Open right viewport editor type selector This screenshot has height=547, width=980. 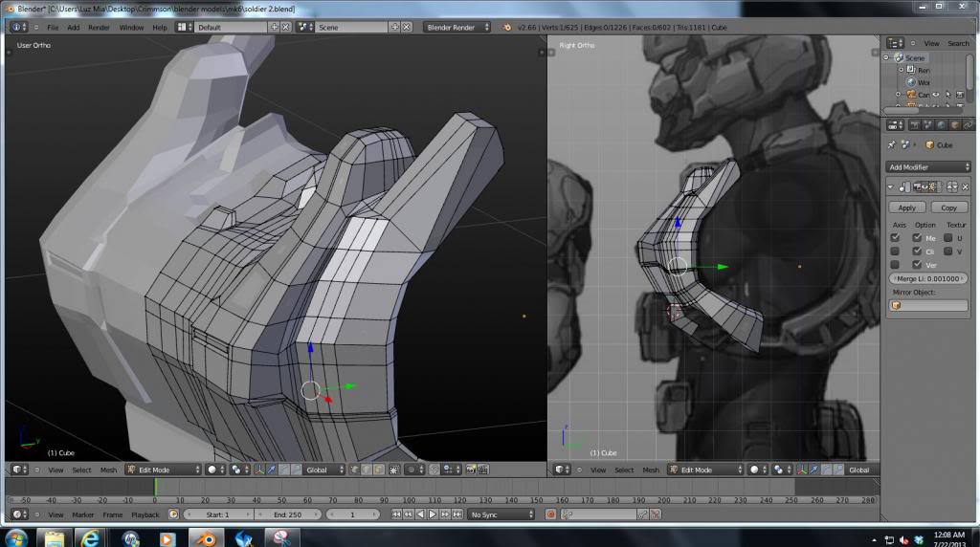(562, 470)
